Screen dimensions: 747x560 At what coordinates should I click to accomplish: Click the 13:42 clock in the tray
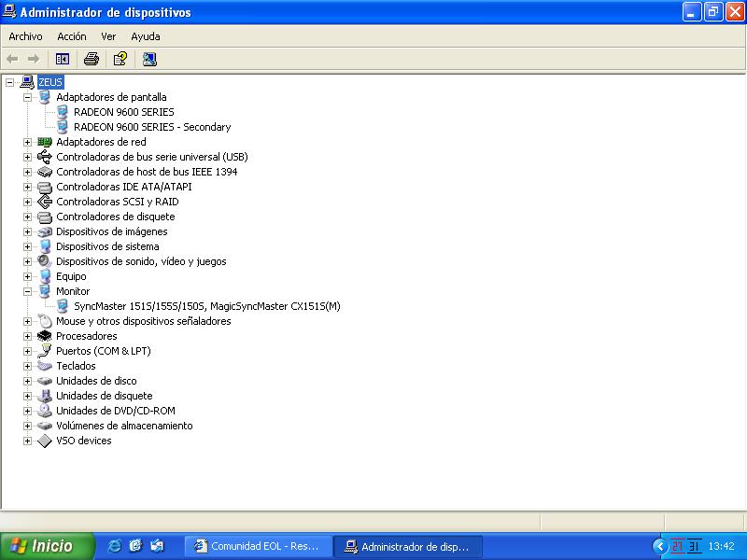tap(721, 546)
